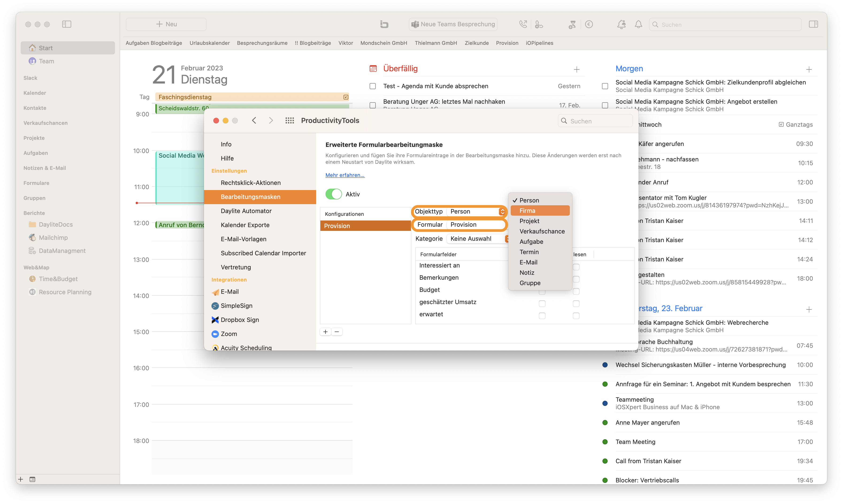Select Start in the sidebar

[68, 48]
